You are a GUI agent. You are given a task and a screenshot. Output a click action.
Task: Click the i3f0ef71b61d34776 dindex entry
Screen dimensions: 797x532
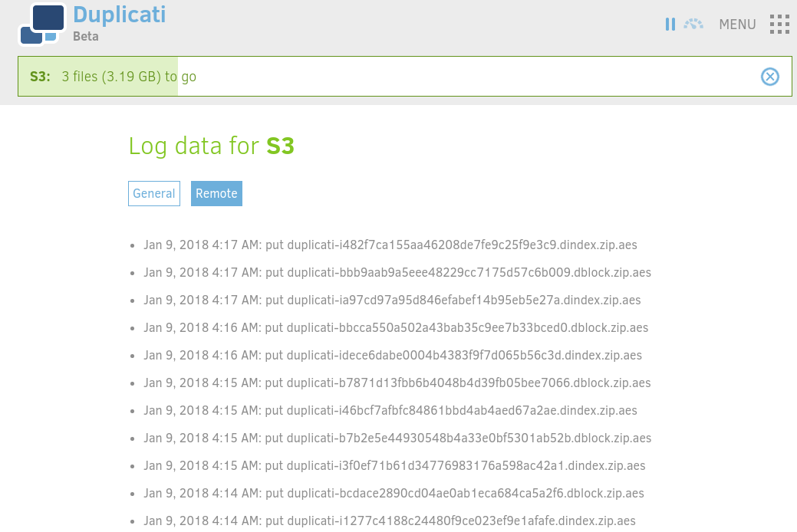pyautogui.click(x=394, y=465)
